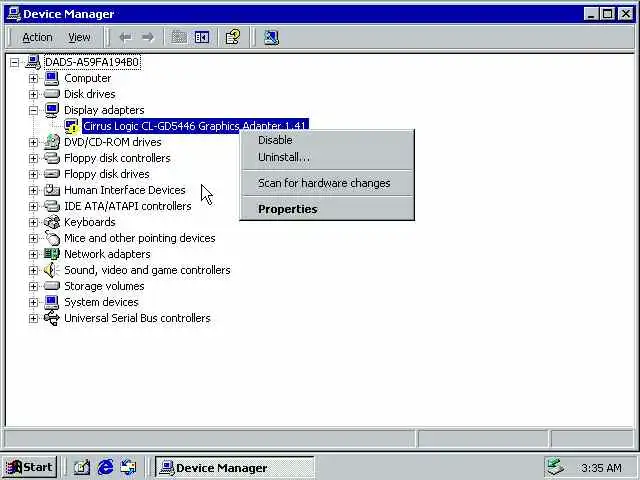Click the IDE ATA/ATAPI controllers icon
This screenshot has width=640, height=480.
point(52,206)
